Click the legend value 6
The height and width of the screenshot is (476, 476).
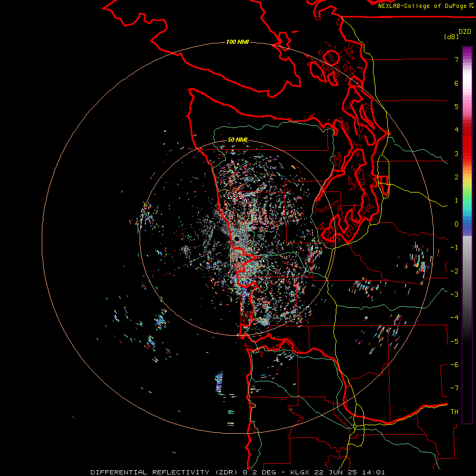coord(456,83)
